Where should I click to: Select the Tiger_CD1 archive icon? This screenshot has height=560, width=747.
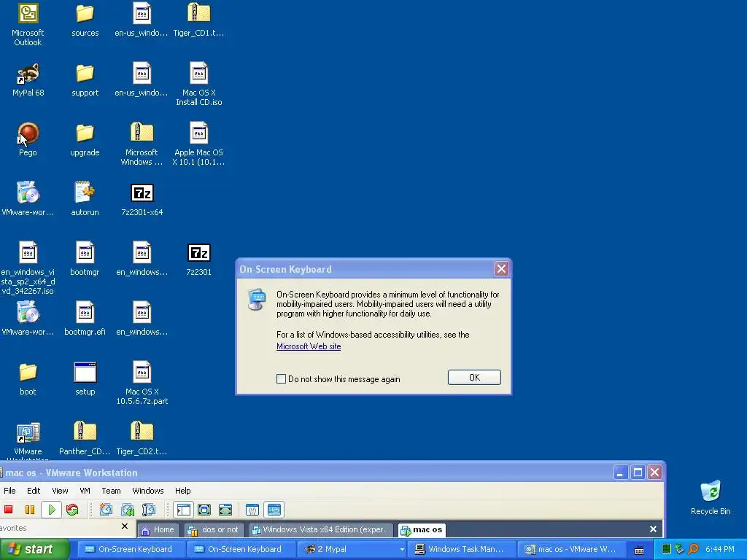198,20
